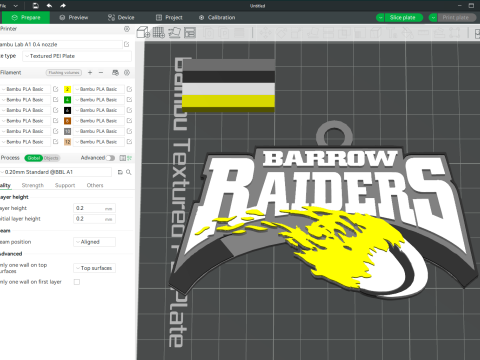Click the Save project disk icon
This screenshot has height=360, width=480.
pyautogui.click(x=36, y=6)
